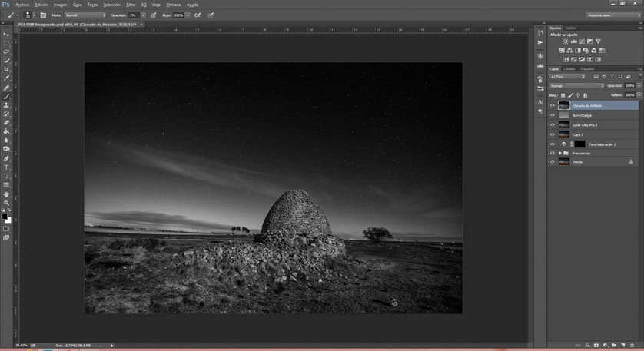This screenshot has width=644, height=351.
Task: Select the Move tool at the toolbar top
Action: [7, 35]
